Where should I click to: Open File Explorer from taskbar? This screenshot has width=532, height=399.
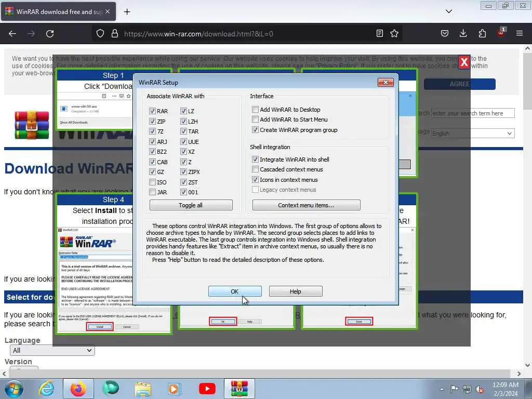point(143,389)
